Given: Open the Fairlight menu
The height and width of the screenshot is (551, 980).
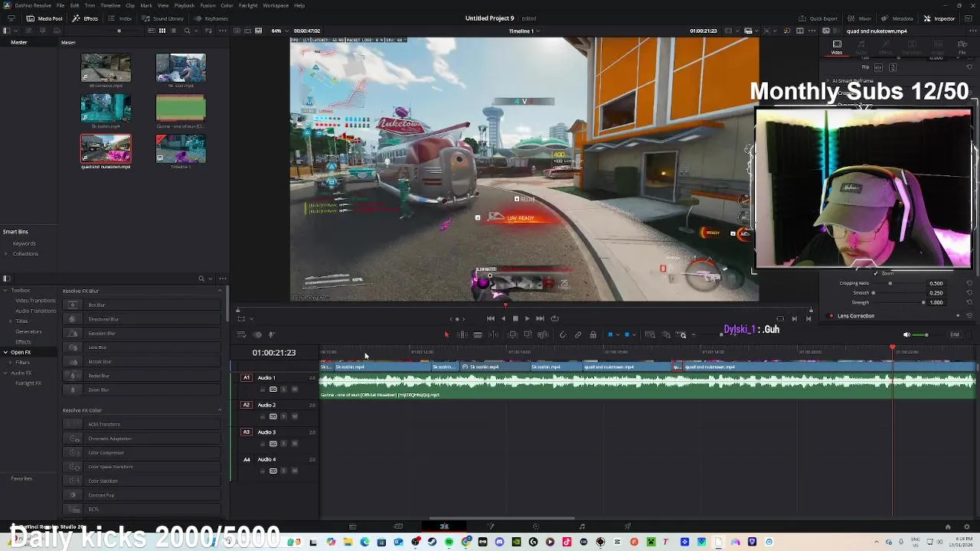Looking at the screenshot, I should coord(247,5).
